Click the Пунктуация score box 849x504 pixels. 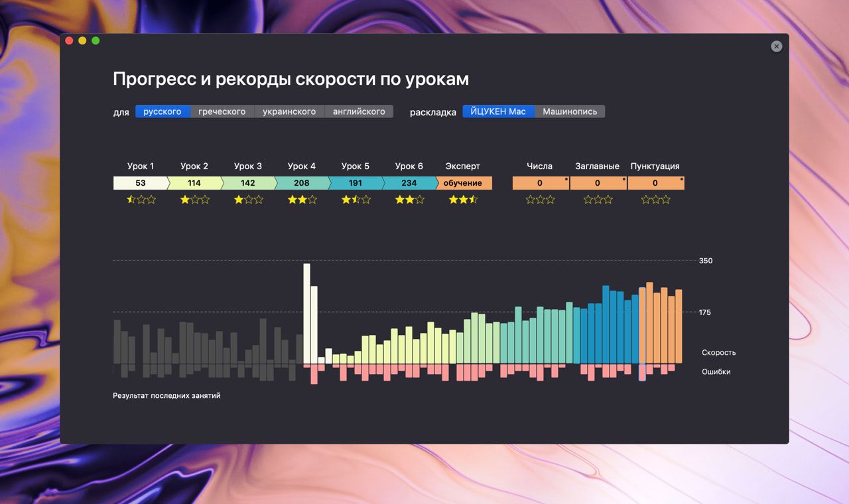click(x=656, y=183)
